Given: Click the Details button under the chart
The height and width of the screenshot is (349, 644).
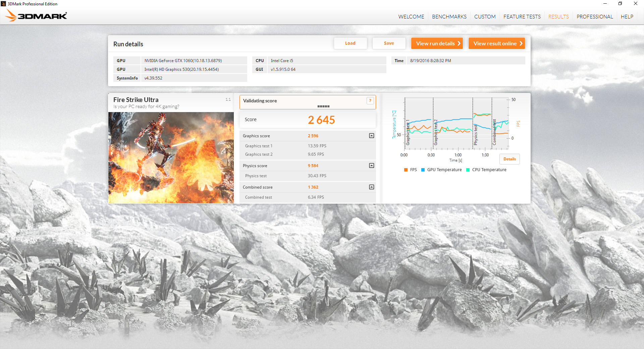Looking at the screenshot, I should click(x=509, y=159).
